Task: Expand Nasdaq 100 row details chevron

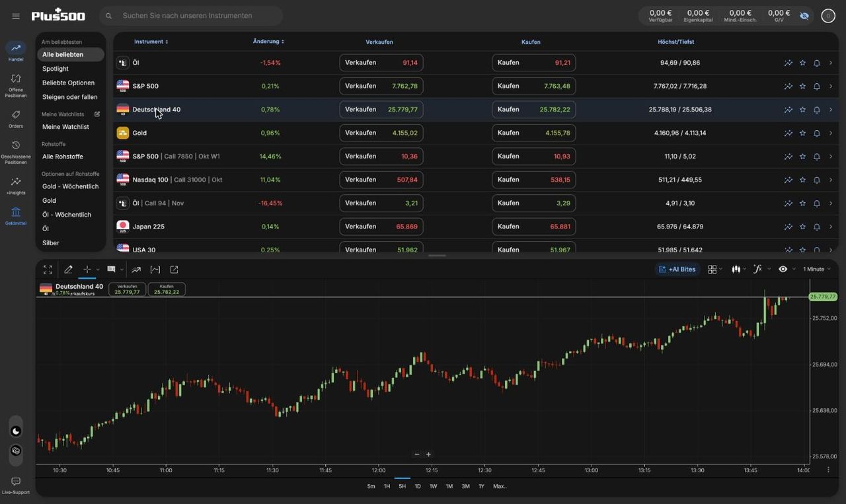Action: coord(831,180)
